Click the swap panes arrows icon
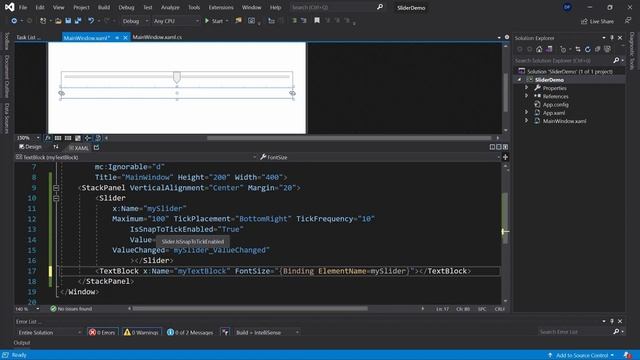 click(x=56, y=147)
